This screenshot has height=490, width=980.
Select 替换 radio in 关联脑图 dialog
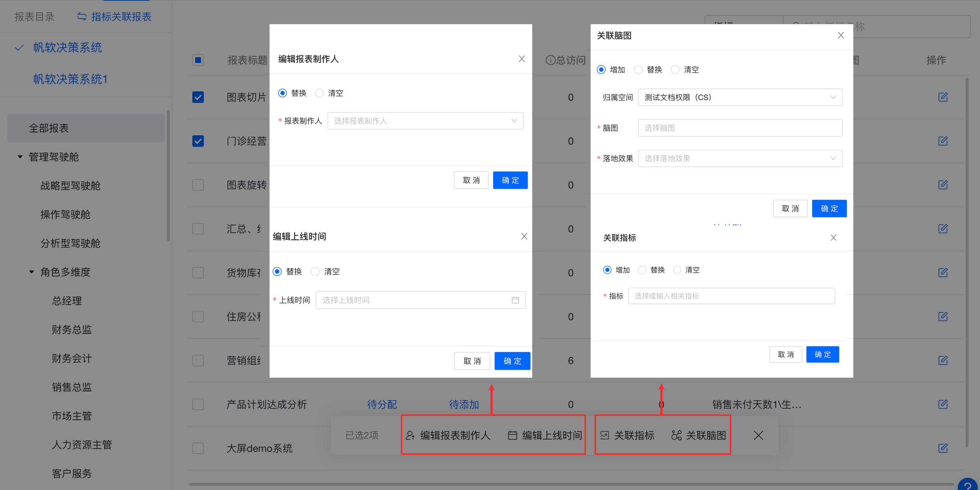pos(638,70)
